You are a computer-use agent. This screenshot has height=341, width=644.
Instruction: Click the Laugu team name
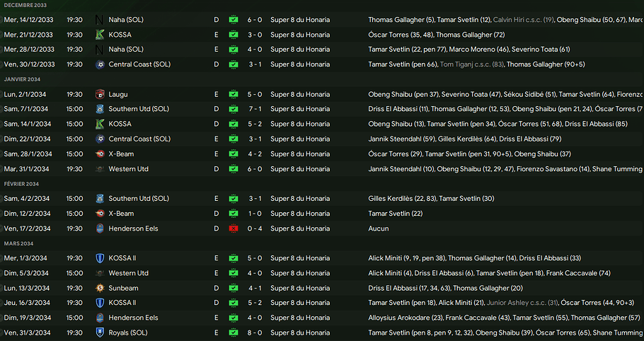point(118,94)
